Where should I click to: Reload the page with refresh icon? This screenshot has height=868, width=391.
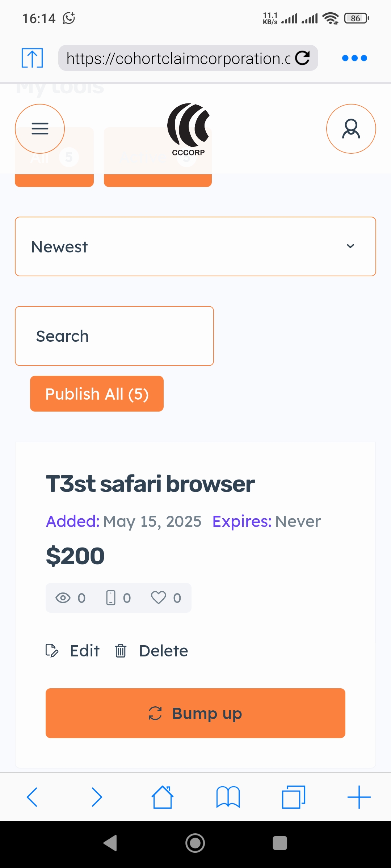[302, 58]
